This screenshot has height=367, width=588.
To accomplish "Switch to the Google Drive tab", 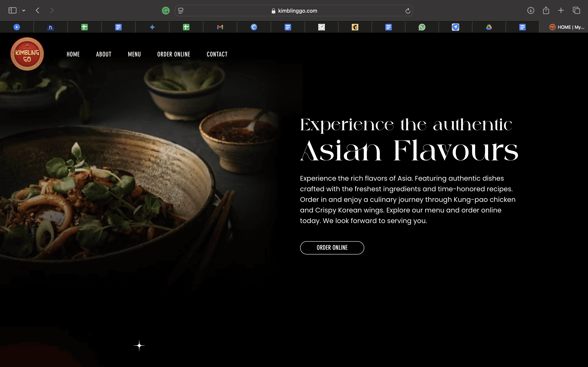I will [x=489, y=27].
